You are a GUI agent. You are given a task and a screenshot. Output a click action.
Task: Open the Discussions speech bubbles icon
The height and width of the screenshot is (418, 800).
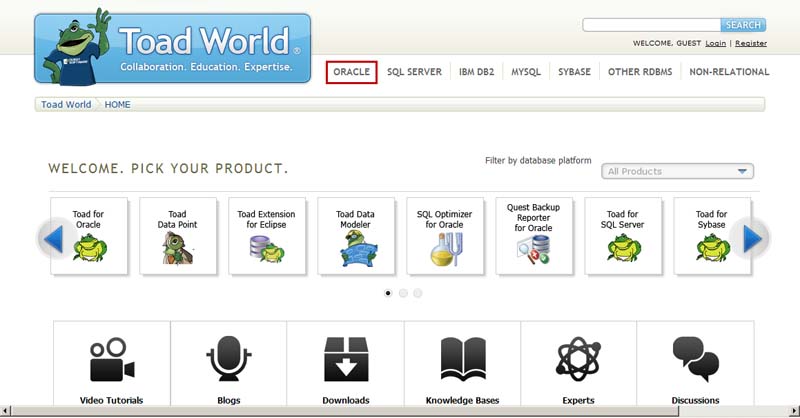tap(695, 360)
